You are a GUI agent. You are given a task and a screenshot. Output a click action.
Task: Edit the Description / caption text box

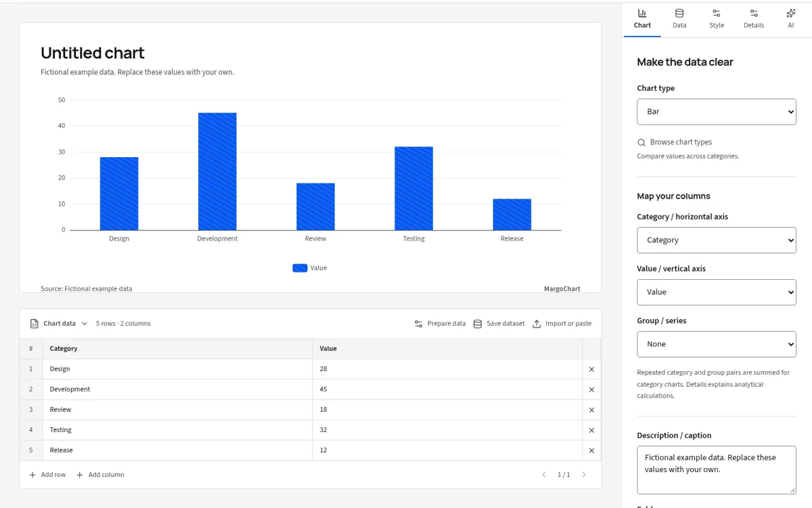(x=717, y=469)
